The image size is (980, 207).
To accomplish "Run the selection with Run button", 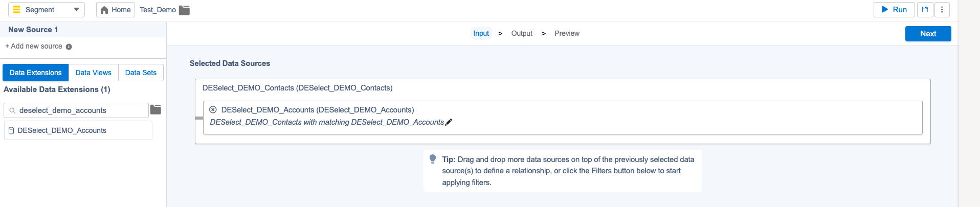I will (894, 10).
